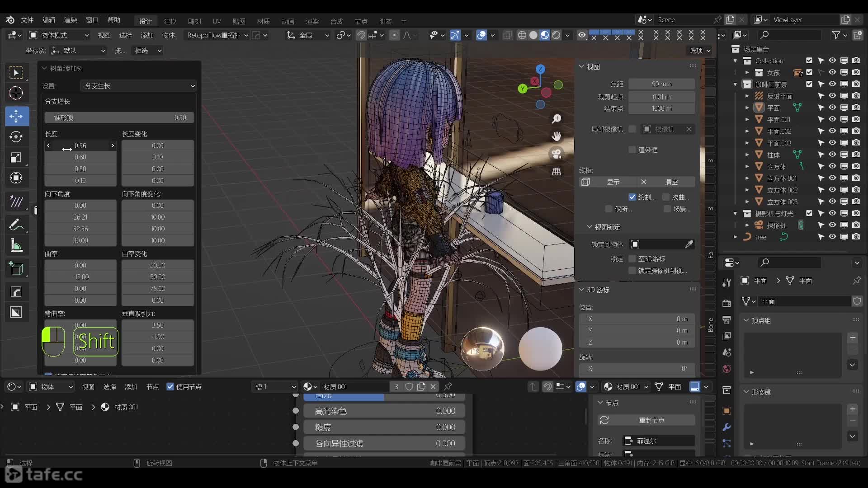Open the 分支生长 settings dropdown
This screenshot has width=868, height=488.
pyautogui.click(x=138, y=86)
